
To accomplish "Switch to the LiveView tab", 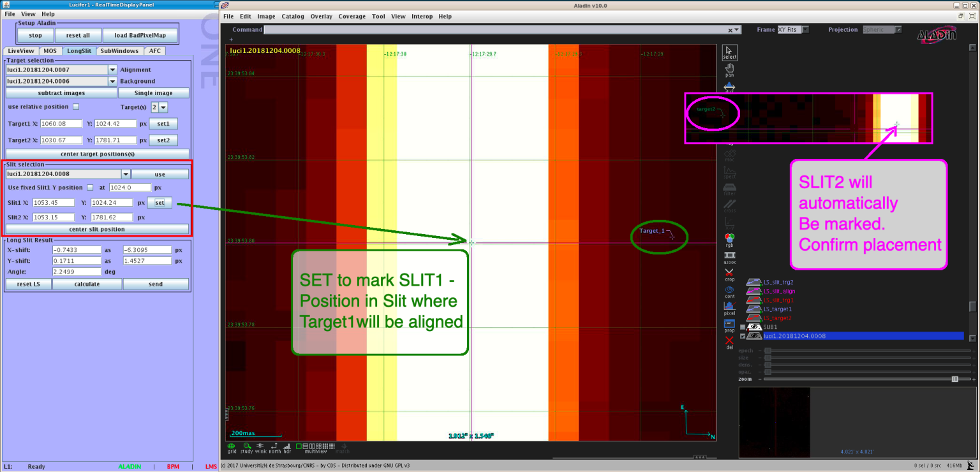I will [x=22, y=50].
